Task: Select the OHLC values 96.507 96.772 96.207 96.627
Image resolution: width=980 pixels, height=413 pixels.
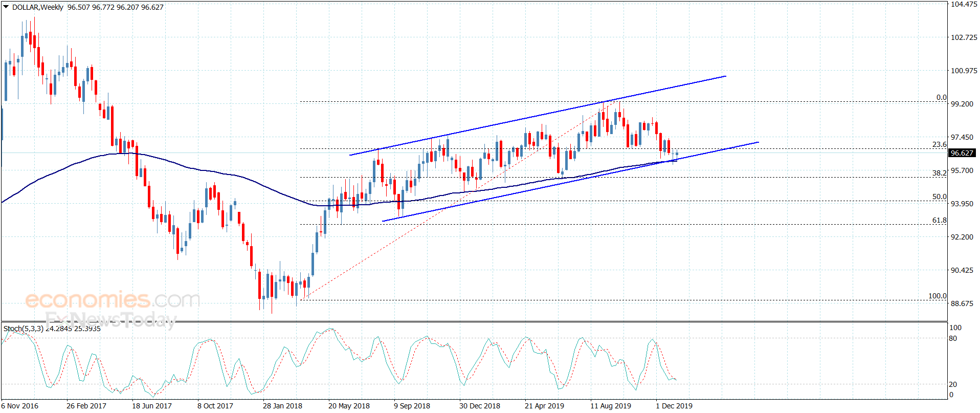Action: (116, 7)
